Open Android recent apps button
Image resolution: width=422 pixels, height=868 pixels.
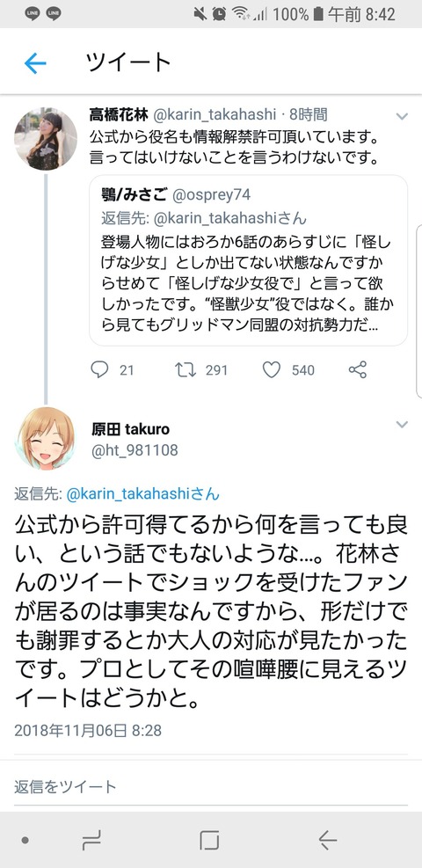(91, 841)
